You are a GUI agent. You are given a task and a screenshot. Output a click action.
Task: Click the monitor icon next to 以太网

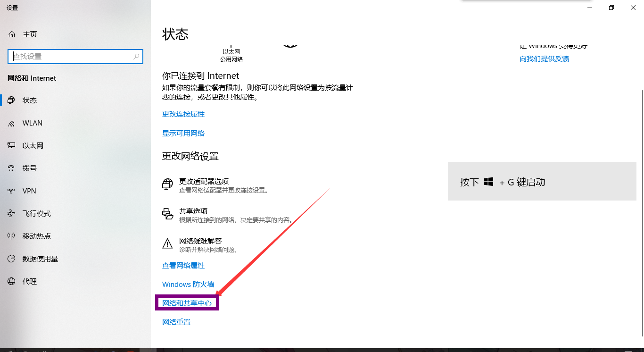12,146
